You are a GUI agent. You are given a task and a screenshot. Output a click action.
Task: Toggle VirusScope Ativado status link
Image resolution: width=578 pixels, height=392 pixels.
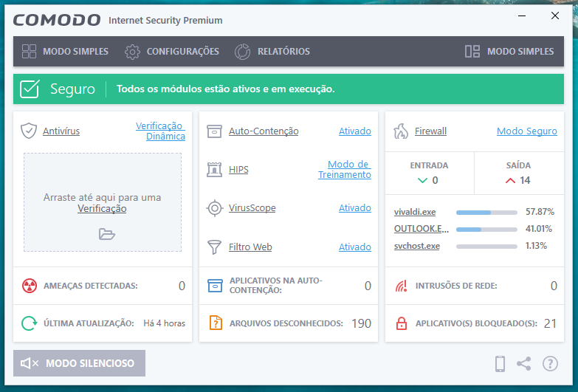[x=355, y=208]
